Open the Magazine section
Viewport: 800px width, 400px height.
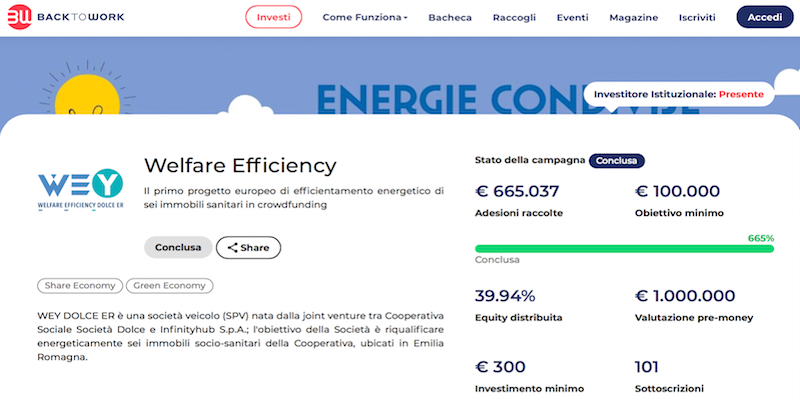pos(634,18)
